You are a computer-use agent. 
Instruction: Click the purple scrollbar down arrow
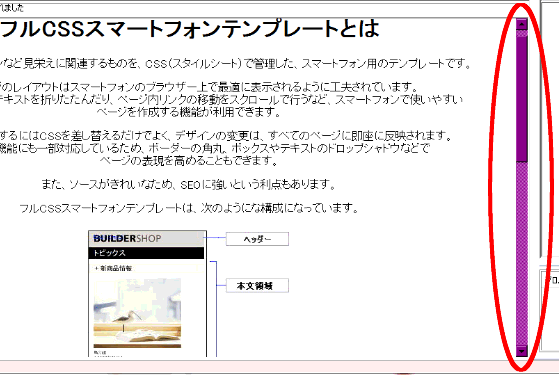pyautogui.click(x=522, y=351)
